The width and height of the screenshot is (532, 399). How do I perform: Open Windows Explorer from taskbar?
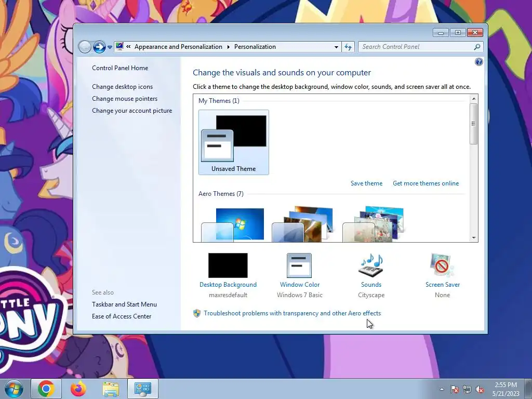click(x=111, y=389)
